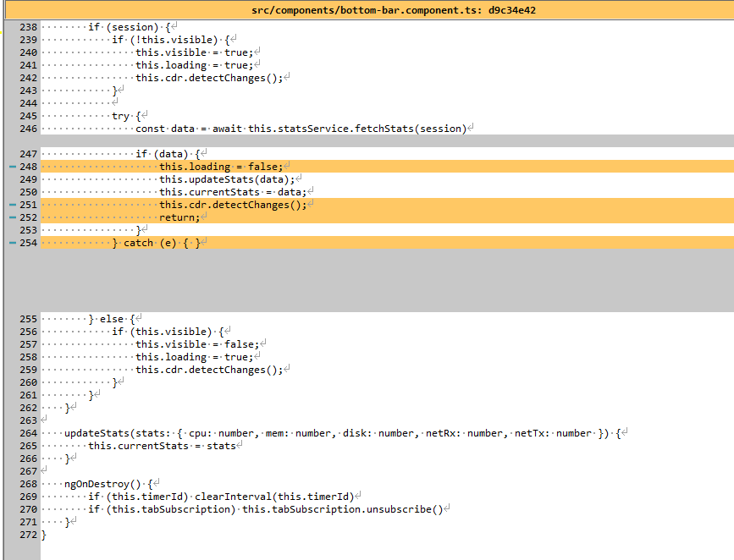This screenshot has height=560, width=734.
Task: Click the tabSubscription.unsubscribe() line
Action: (266, 509)
